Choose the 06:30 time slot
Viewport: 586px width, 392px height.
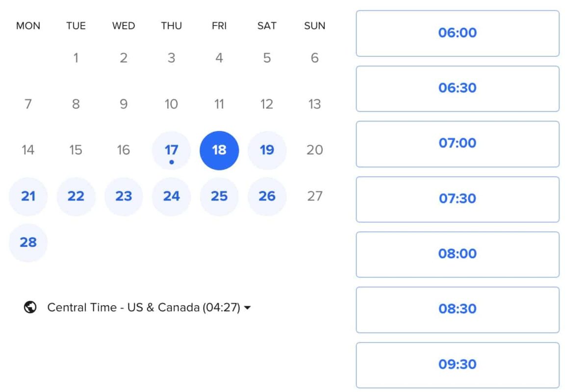(458, 89)
